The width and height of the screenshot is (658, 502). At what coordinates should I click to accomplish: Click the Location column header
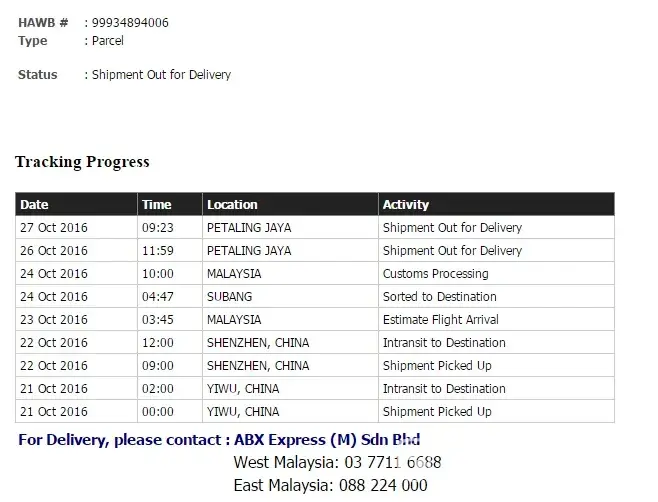232,205
